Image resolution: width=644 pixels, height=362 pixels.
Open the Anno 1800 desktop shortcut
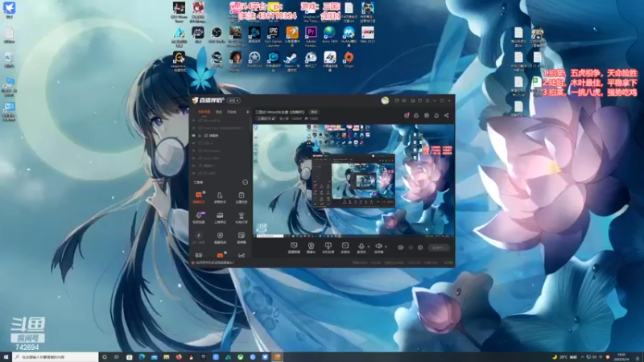(329, 33)
